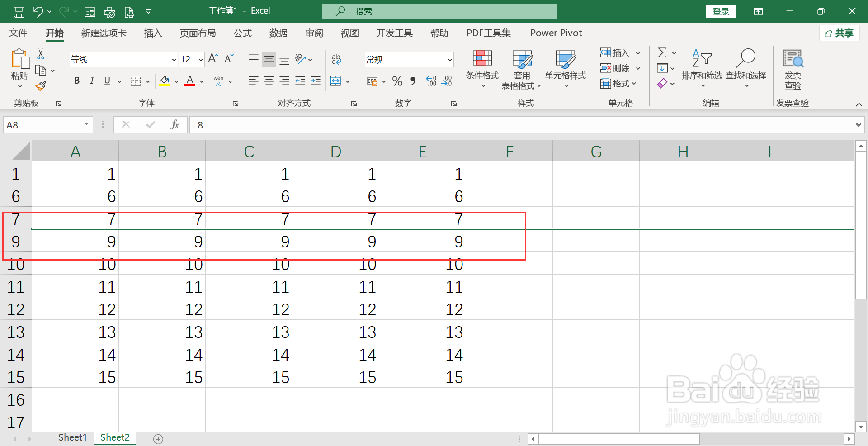The width and height of the screenshot is (868, 446).
Task: Click the Clear eraser icon
Action: 662,83
